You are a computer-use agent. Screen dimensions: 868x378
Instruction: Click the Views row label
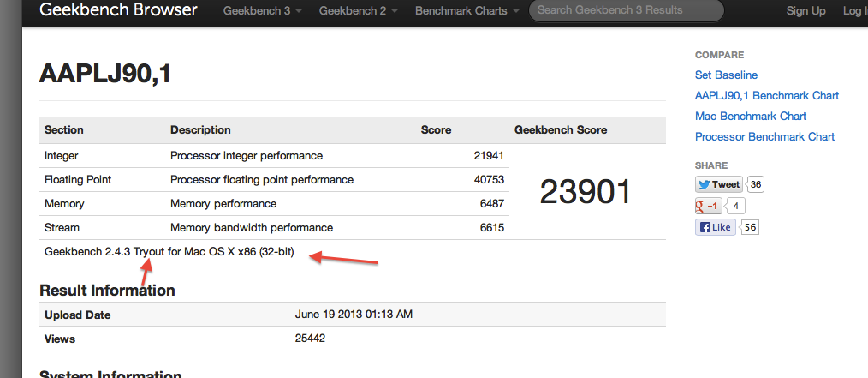click(60, 338)
